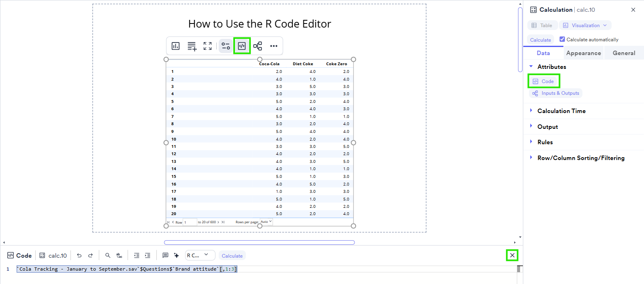The width and height of the screenshot is (644, 284).
Task: Jump to last page of rows
Action: [x=223, y=222]
